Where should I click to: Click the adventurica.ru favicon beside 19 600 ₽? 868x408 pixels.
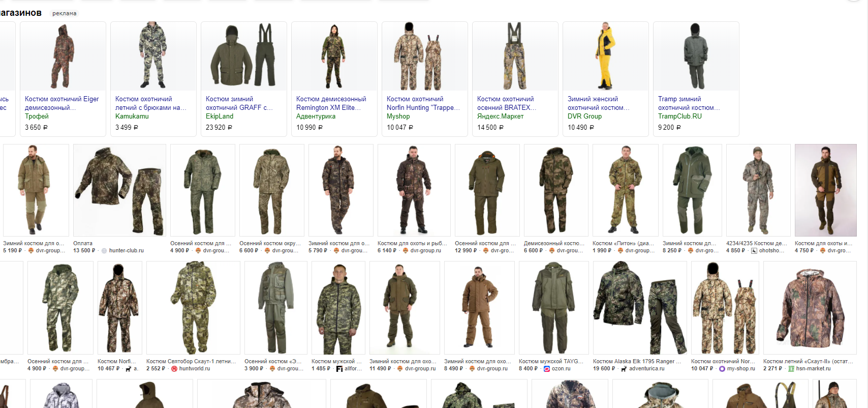click(624, 369)
